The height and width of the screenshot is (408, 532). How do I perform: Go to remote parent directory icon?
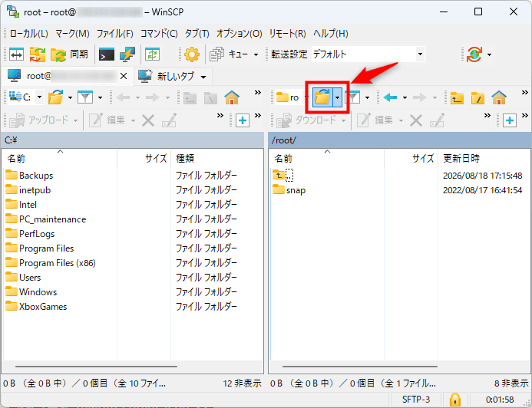(x=457, y=98)
